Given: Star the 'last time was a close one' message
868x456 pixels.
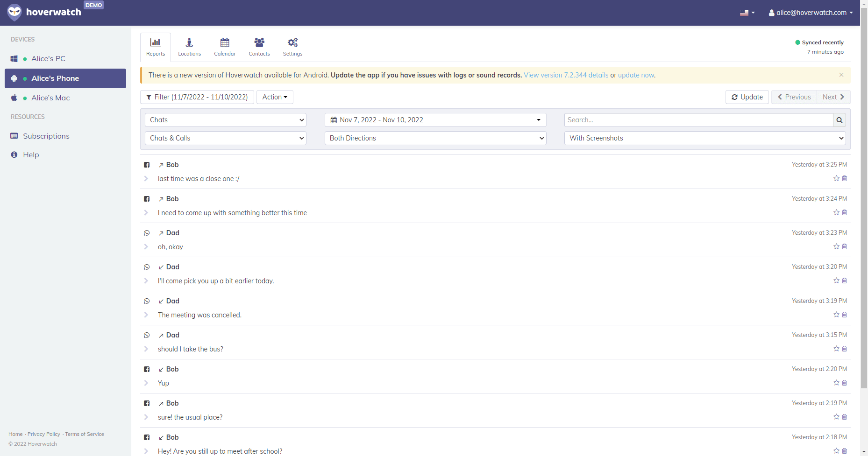Looking at the screenshot, I should point(836,178).
